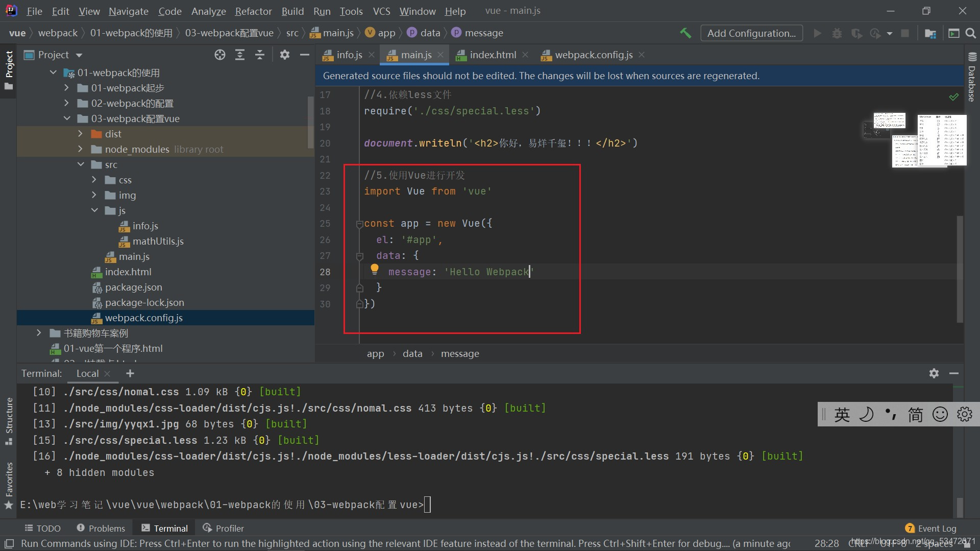This screenshot has width=980, height=551.
Task: Close the webpack.config.js editor tab
Action: click(642, 55)
